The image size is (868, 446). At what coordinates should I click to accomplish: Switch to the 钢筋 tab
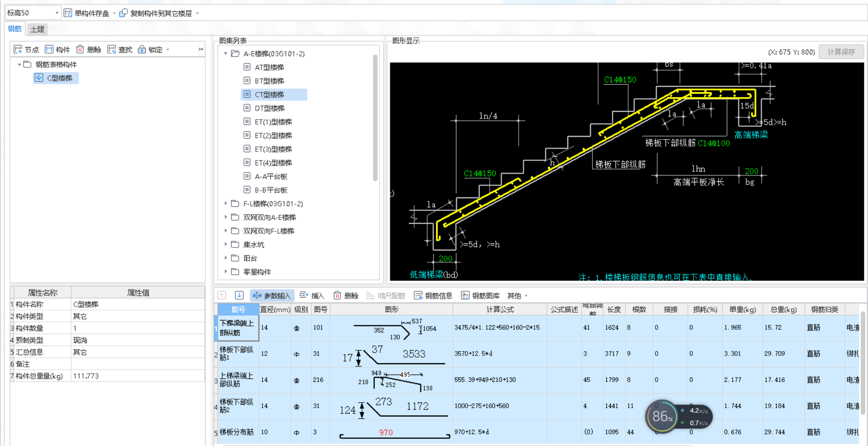(15, 29)
